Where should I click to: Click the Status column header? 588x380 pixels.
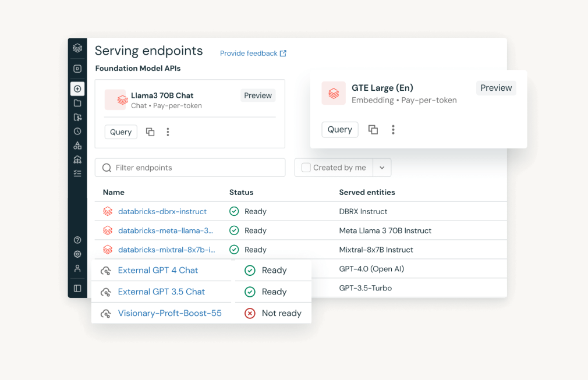[241, 192]
